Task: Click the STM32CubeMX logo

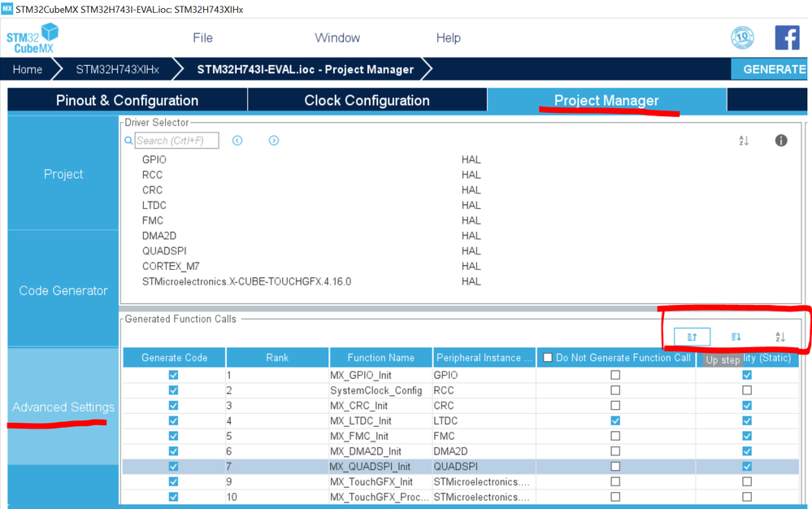Action: click(33, 38)
